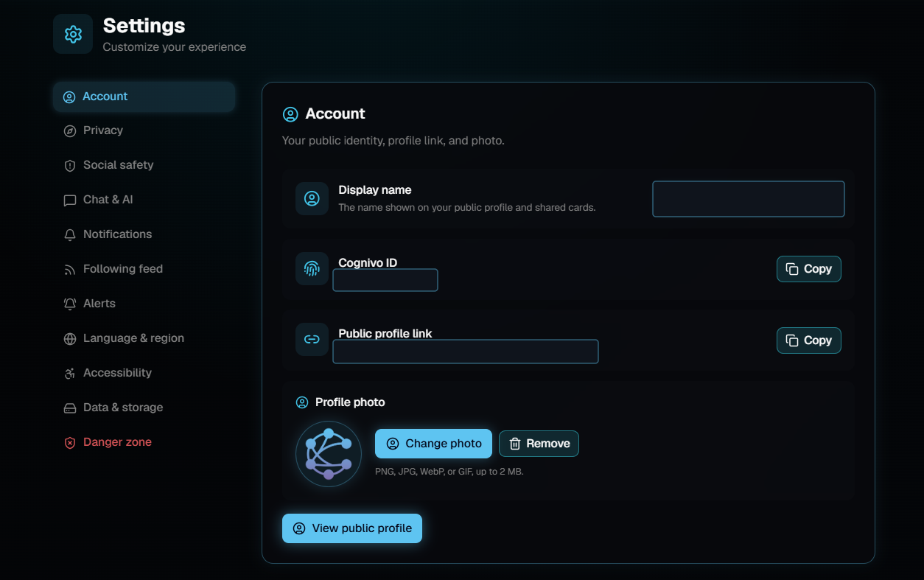
Task: Click the Language & region globe icon
Action: tap(70, 339)
